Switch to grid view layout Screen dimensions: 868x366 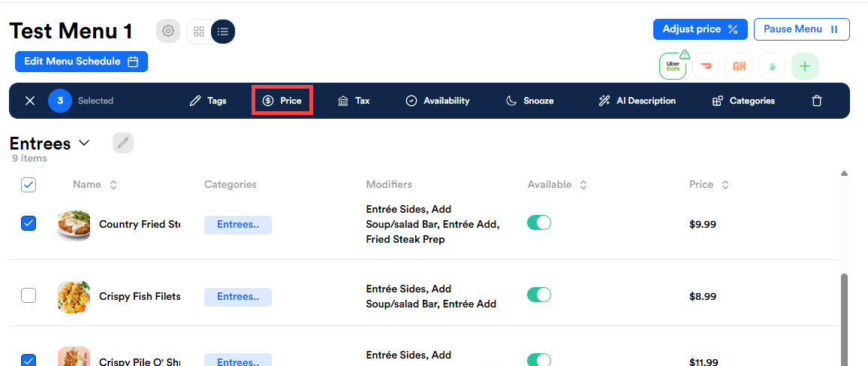[x=199, y=32]
